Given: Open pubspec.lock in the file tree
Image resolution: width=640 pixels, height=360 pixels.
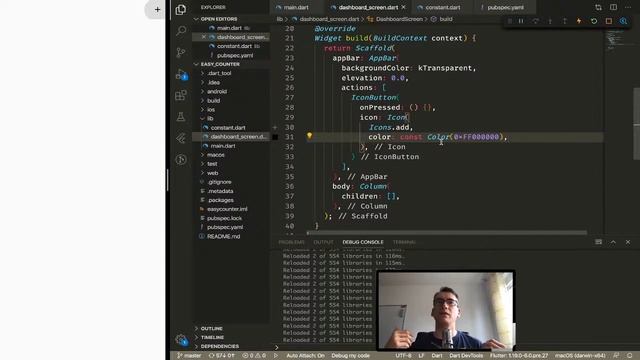Looking at the screenshot, I should pos(224,218).
